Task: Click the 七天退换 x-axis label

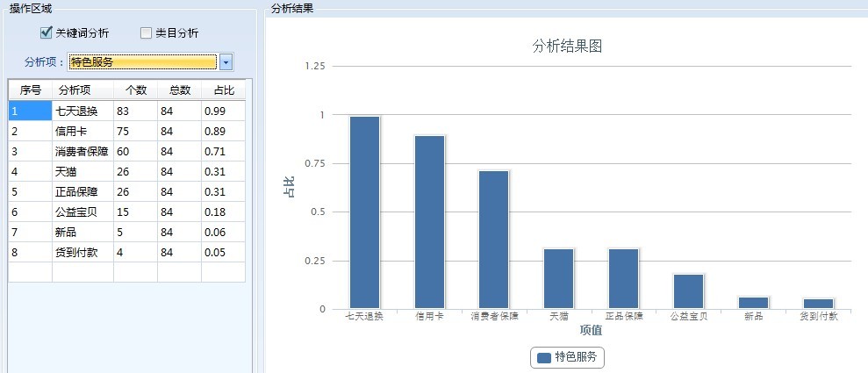Action: (x=364, y=317)
